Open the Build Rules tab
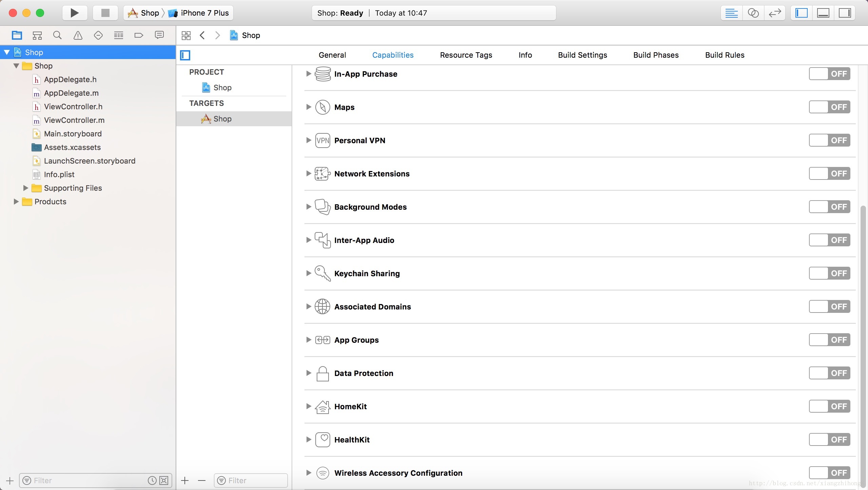868x490 pixels. click(x=725, y=55)
